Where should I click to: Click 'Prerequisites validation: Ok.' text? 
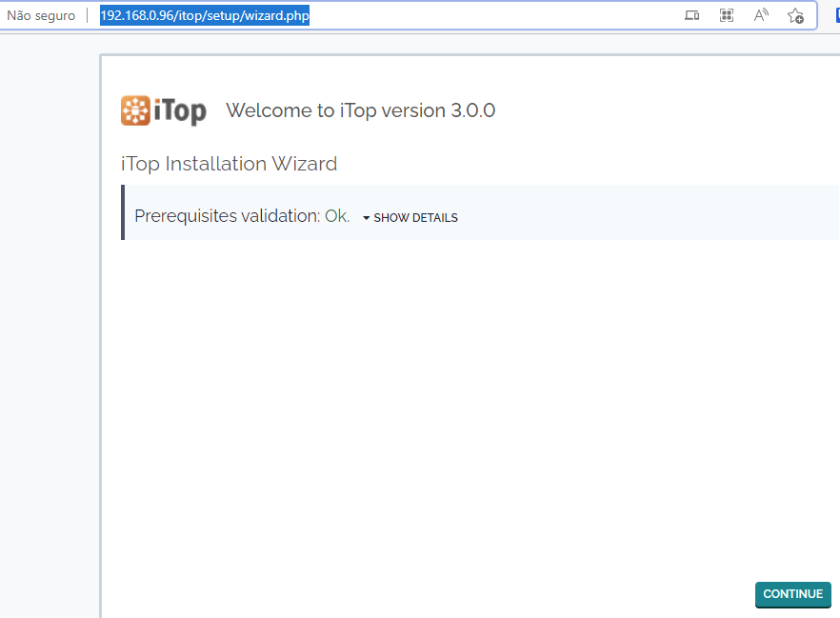click(x=242, y=216)
